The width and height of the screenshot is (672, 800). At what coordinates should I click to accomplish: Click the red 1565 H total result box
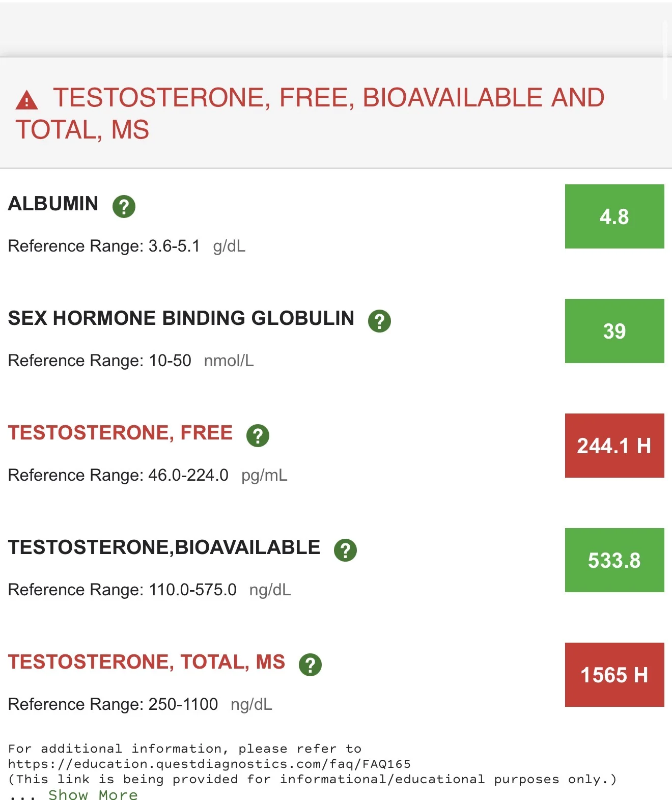pos(614,675)
